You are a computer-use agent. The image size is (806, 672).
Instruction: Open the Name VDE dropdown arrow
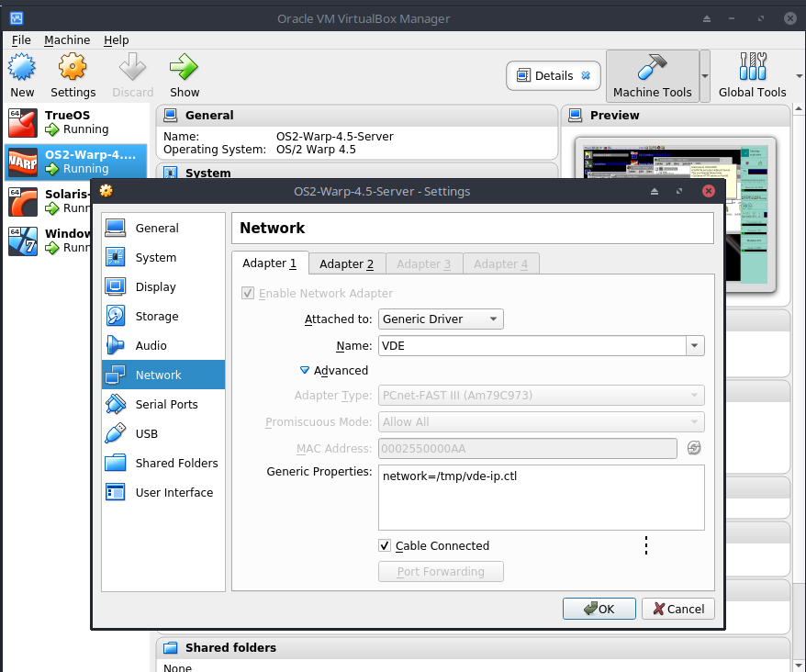click(694, 345)
